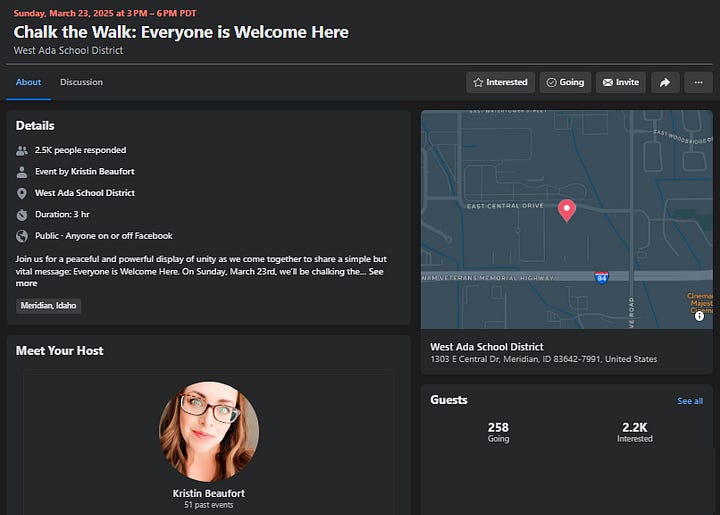This screenshot has height=515, width=720.
Task: Open the three-dots more options menu
Action: coord(698,83)
